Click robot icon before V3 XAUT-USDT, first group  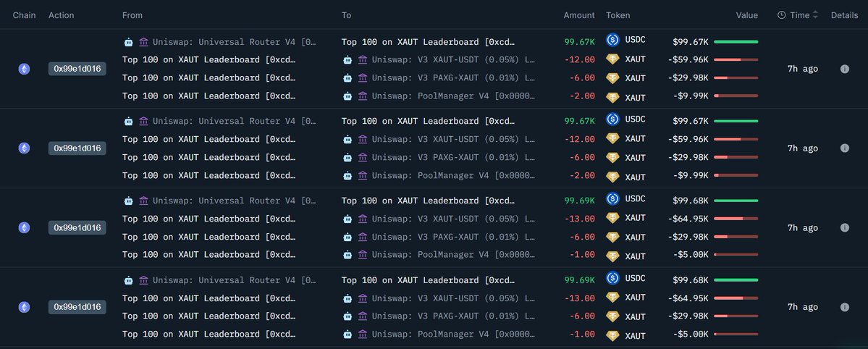tap(347, 60)
